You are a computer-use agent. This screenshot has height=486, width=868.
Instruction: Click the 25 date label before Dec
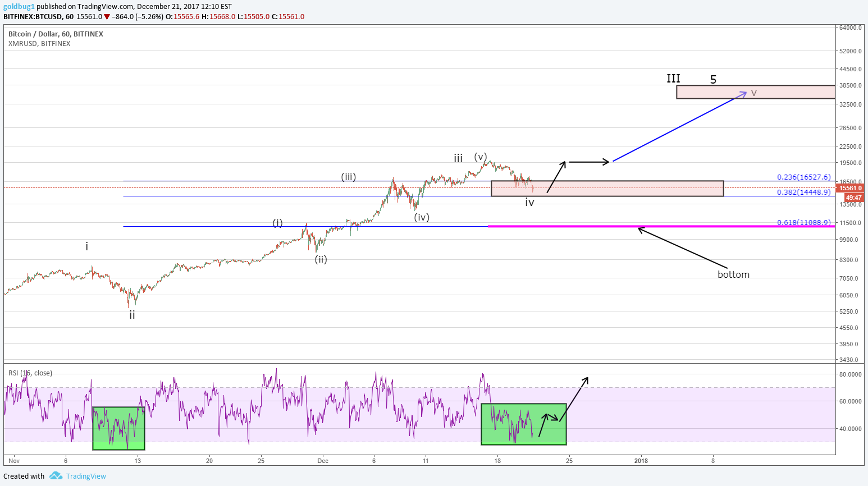[261, 461]
